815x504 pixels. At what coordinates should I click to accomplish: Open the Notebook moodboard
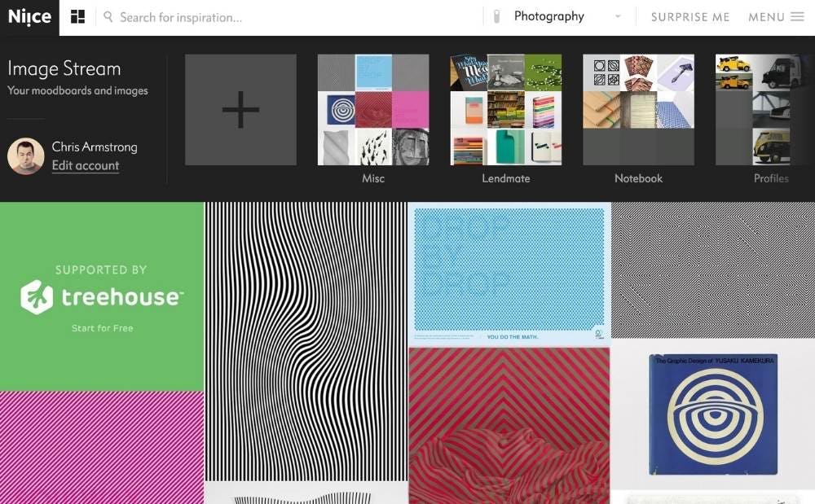pyautogui.click(x=638, y=110)
